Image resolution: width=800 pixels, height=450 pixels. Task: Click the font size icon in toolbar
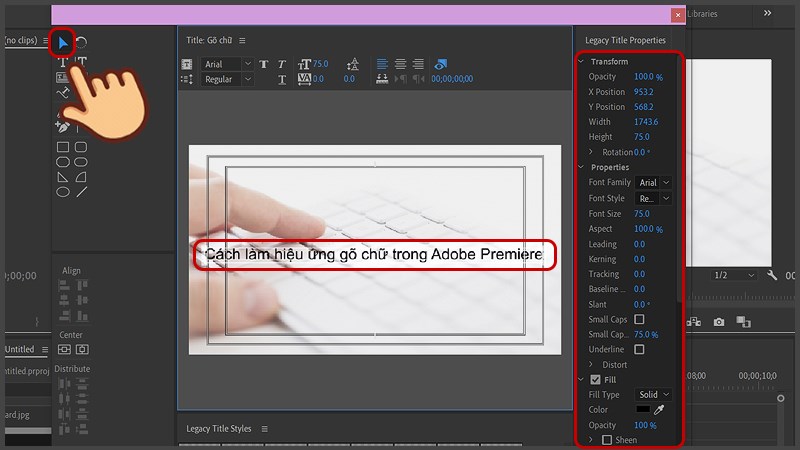304,64
